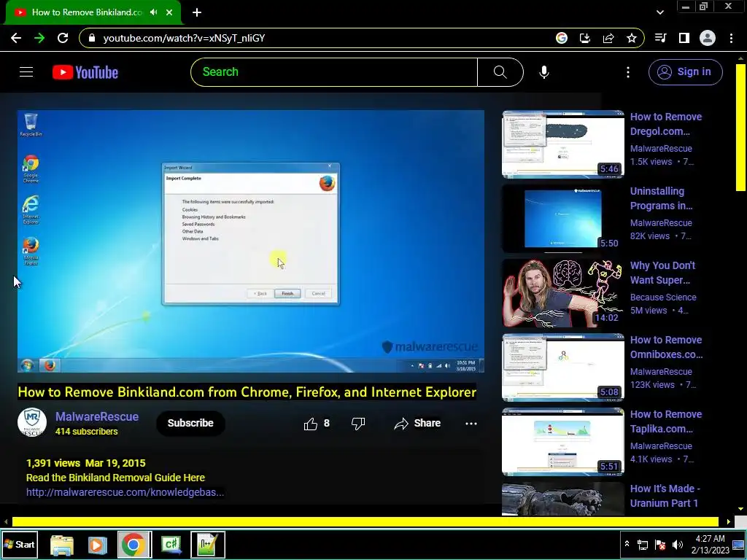Image resolution: width=747 pixels, height=560 pixels.
Task: Show hidden tray icons arrow
Action: (627, 544)
